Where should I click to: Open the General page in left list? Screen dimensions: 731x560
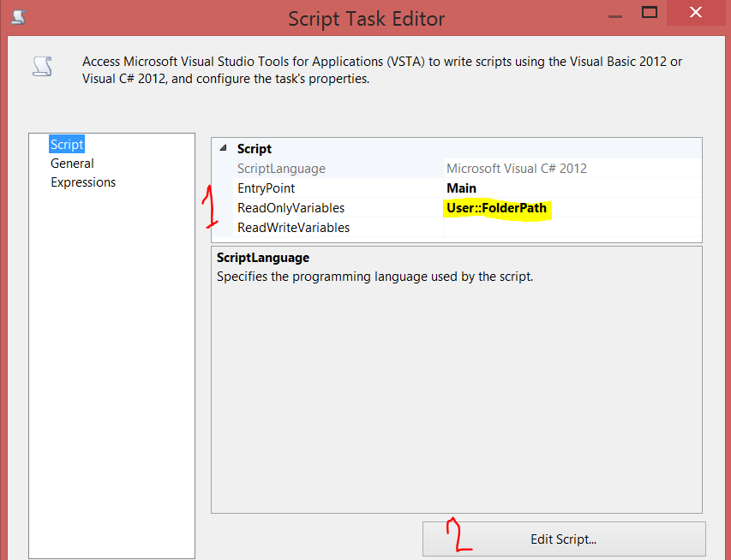[x=72, y=164]
